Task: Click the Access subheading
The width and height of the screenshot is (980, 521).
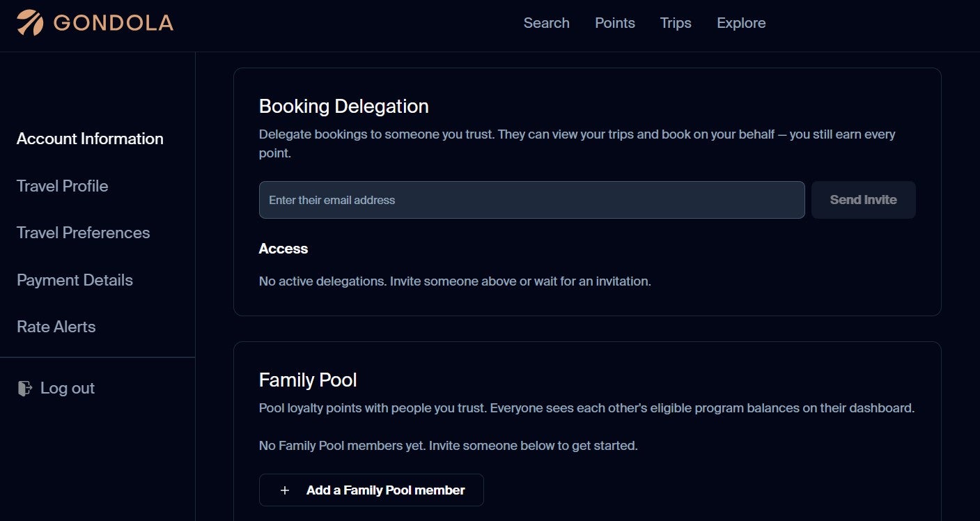Action: [x=283, y=249]
